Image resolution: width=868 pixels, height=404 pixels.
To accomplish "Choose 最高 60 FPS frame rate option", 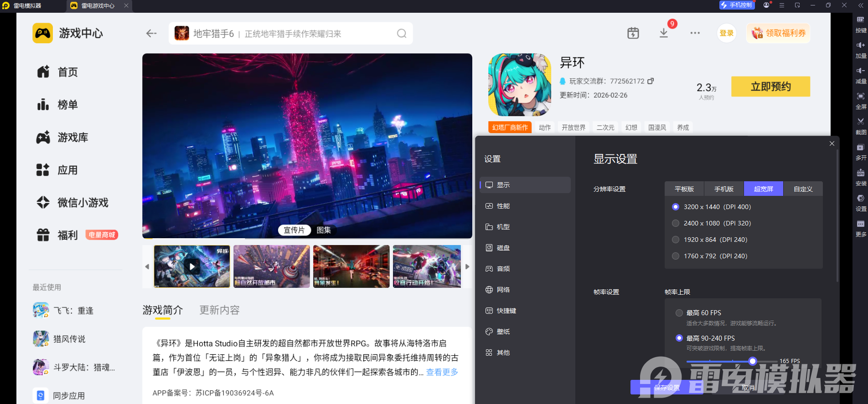I will (698, 313).
